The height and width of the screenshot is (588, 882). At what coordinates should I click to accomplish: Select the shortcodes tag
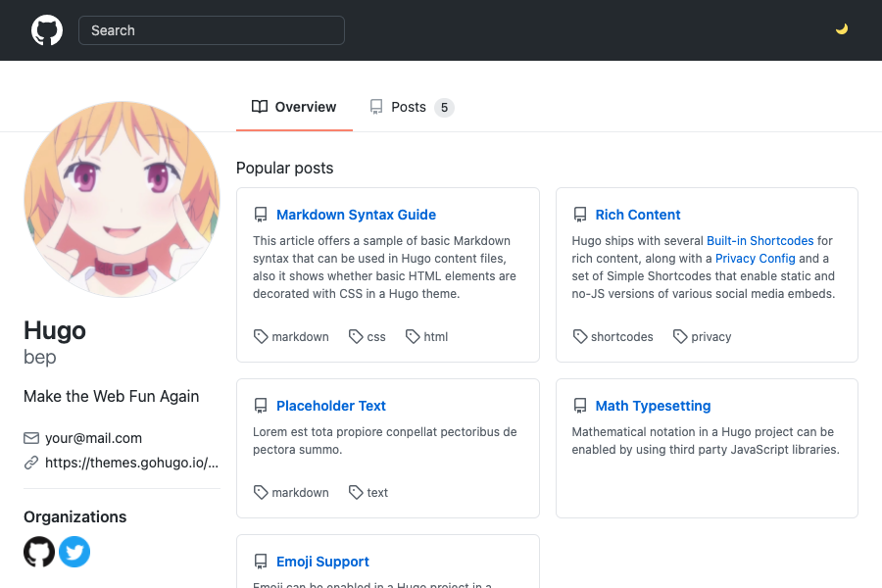[x=613, y=336]
